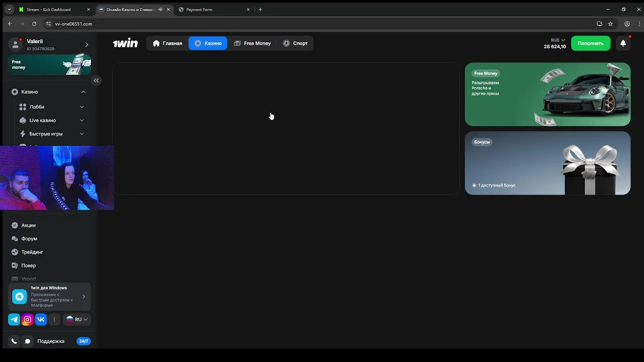The image size is (644, 362).
Task: Click the ID 304790928 text
Action: click(41, 49)
